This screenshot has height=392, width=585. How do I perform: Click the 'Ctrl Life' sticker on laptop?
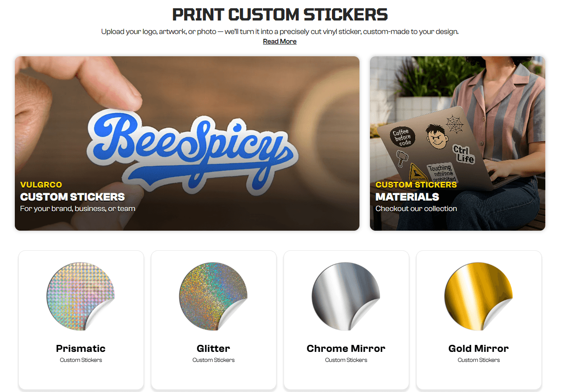click(463, 154)
